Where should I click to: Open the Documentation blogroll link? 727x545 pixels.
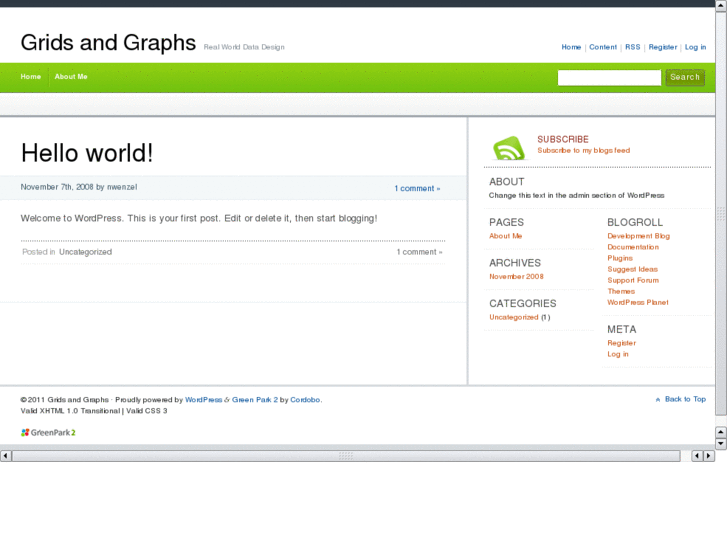pyautogui.click(x=633, y=247)
